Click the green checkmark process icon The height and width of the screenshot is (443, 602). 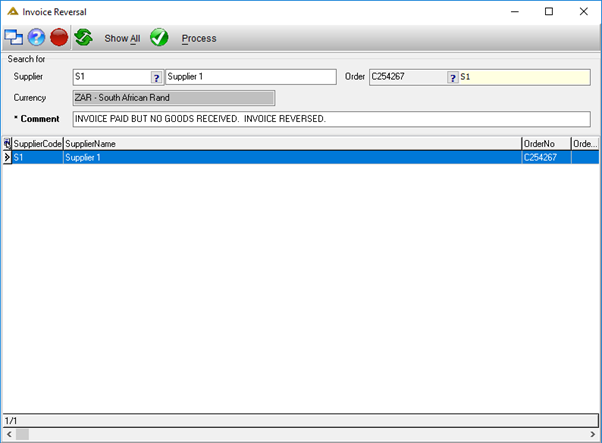[x=159, y=38]
